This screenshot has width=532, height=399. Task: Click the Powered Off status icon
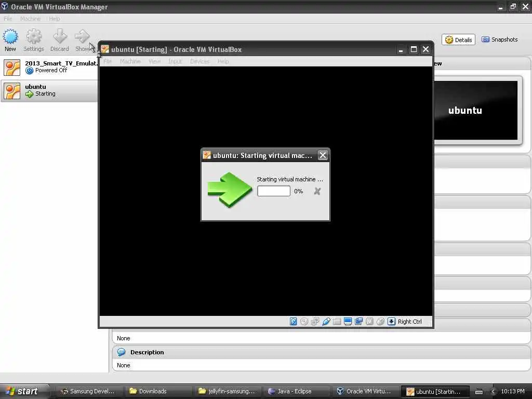(x=30, y=70)
